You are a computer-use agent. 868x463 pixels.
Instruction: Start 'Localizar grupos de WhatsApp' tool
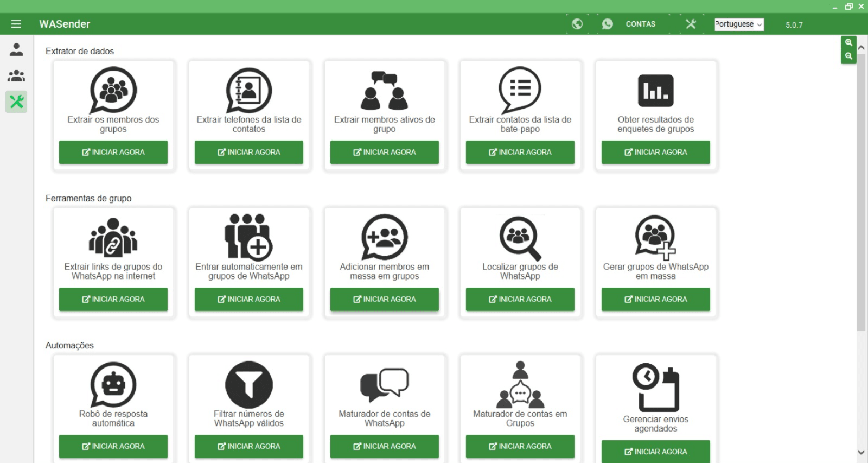coord(520,299)
